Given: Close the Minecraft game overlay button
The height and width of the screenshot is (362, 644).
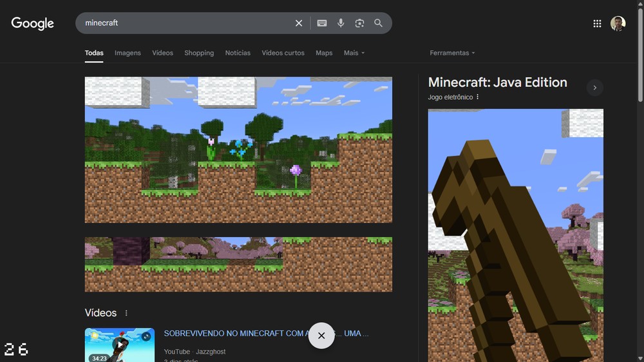Looking at the screenshot, I should point(321,336).
